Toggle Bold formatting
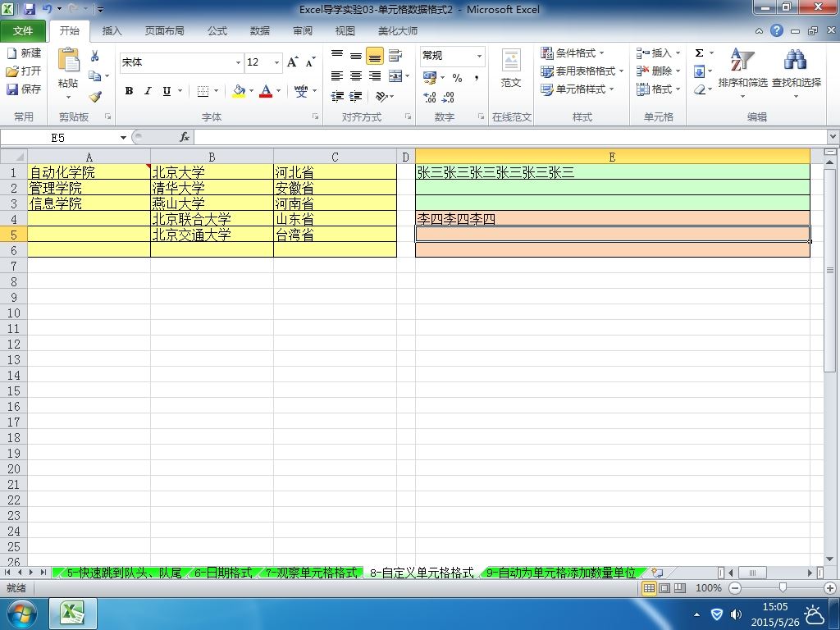This screenshot has height=630, width=840. tap(129, 91)
